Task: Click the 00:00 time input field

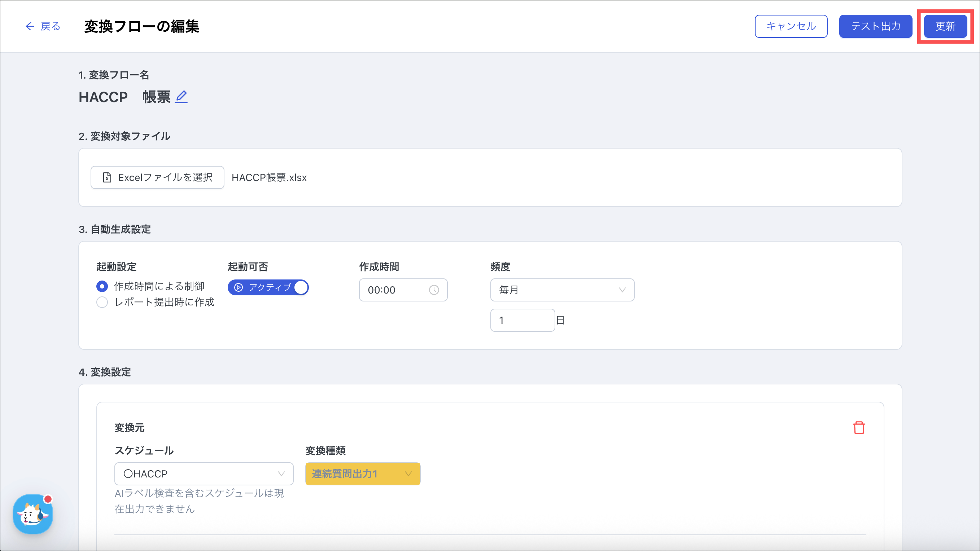Action: pyautogui.click(x=396, y=290)
